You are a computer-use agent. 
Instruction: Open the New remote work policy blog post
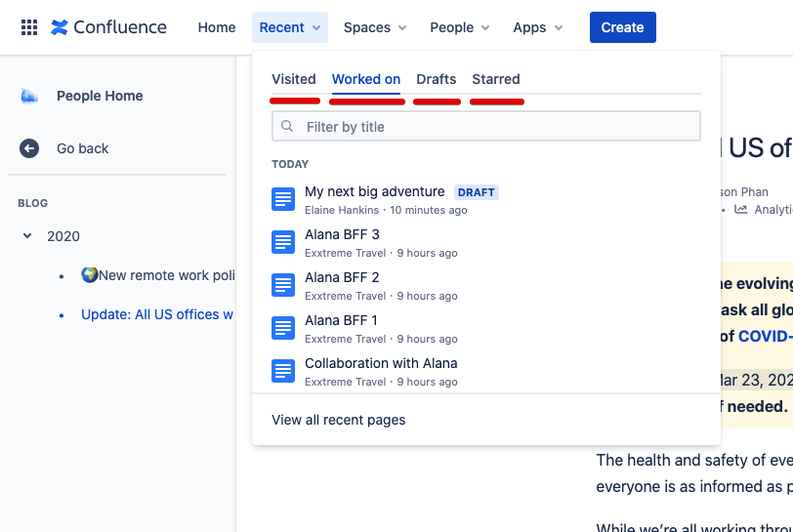tap(158, 275)
